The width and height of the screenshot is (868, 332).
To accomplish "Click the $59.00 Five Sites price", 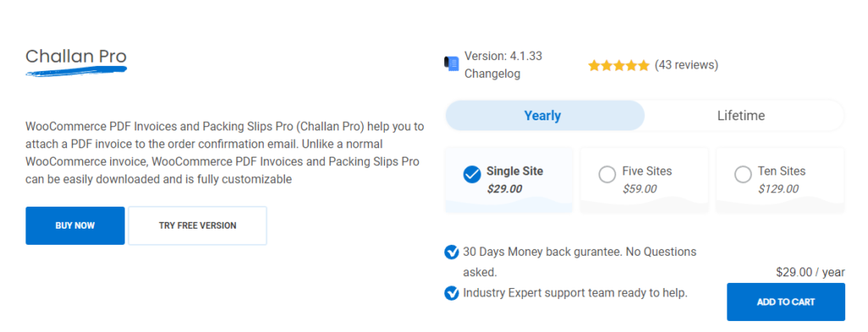I will pos(639,189).
